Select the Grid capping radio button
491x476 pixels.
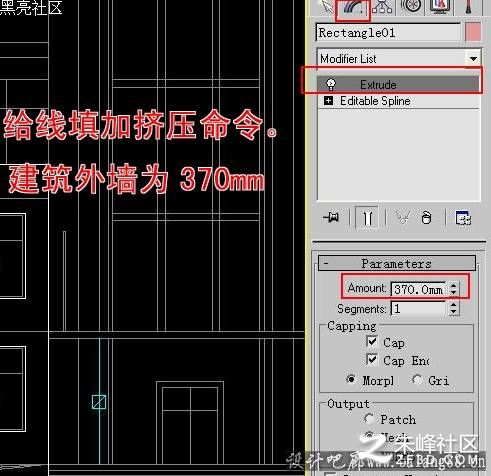[417, 379]
